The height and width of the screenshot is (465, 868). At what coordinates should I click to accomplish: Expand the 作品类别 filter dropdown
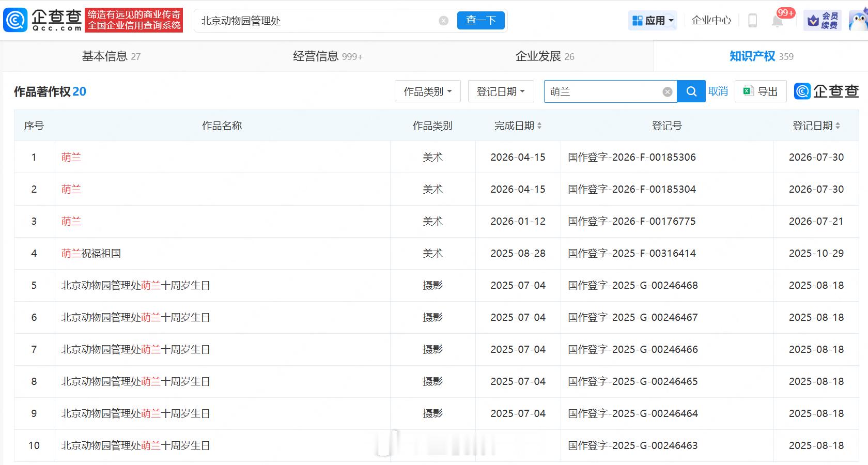(428, 91)
